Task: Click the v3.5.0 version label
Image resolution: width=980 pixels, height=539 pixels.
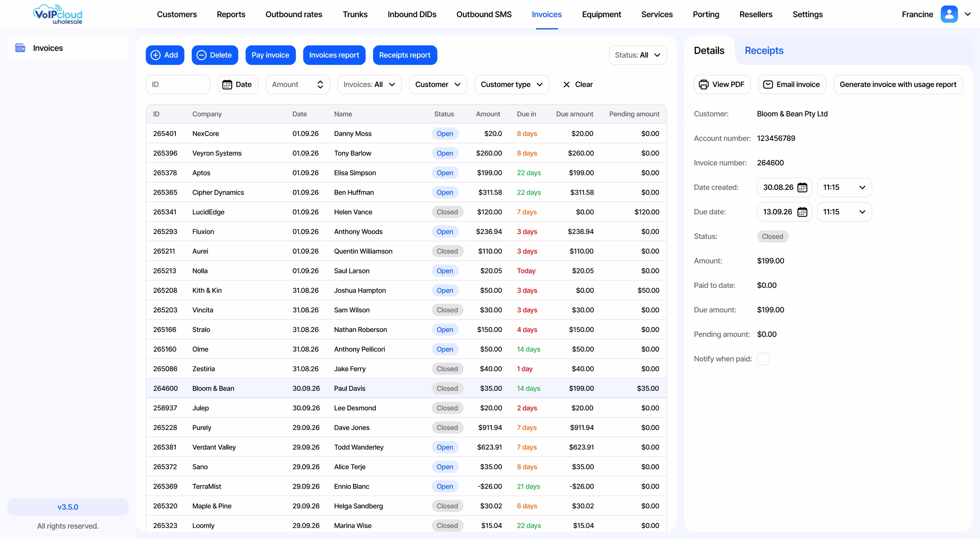Action: (68, 507)
